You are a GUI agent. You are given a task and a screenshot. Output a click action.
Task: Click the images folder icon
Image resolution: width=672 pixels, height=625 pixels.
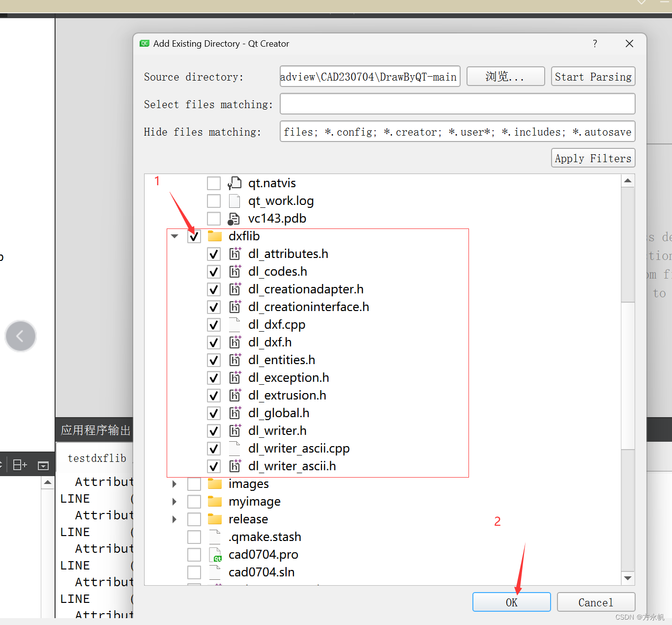tap(215, 484)
